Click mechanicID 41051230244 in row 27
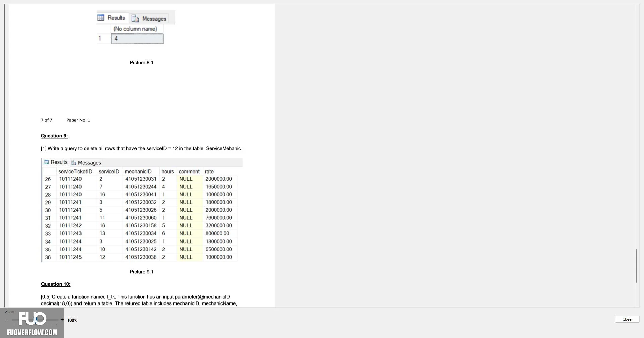 tap(141, 187)
